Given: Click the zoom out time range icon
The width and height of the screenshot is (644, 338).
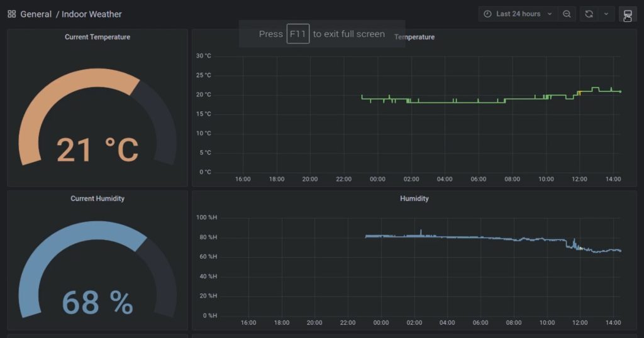Looking at the screenshot, I should pos(567,14).
